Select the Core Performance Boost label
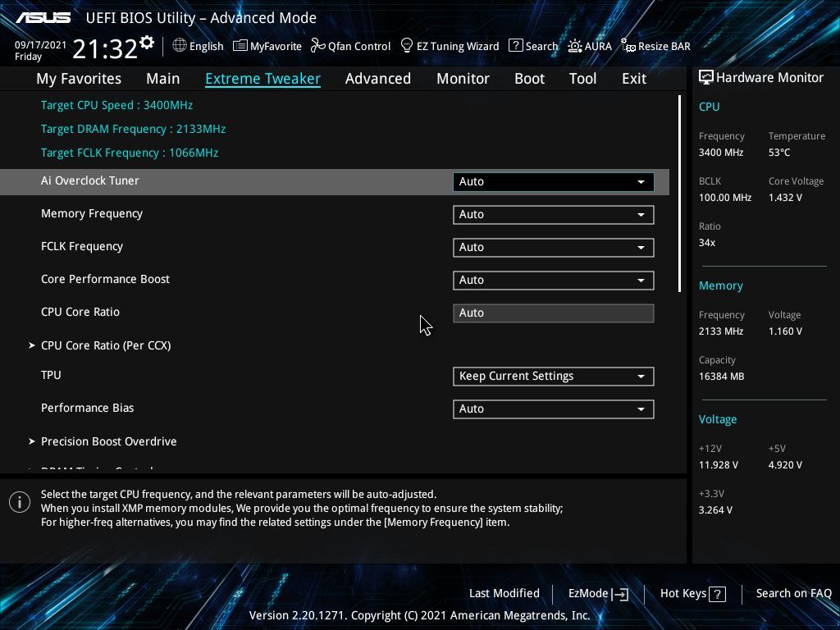This screenshot has height=630, width=840. point(105,279)
